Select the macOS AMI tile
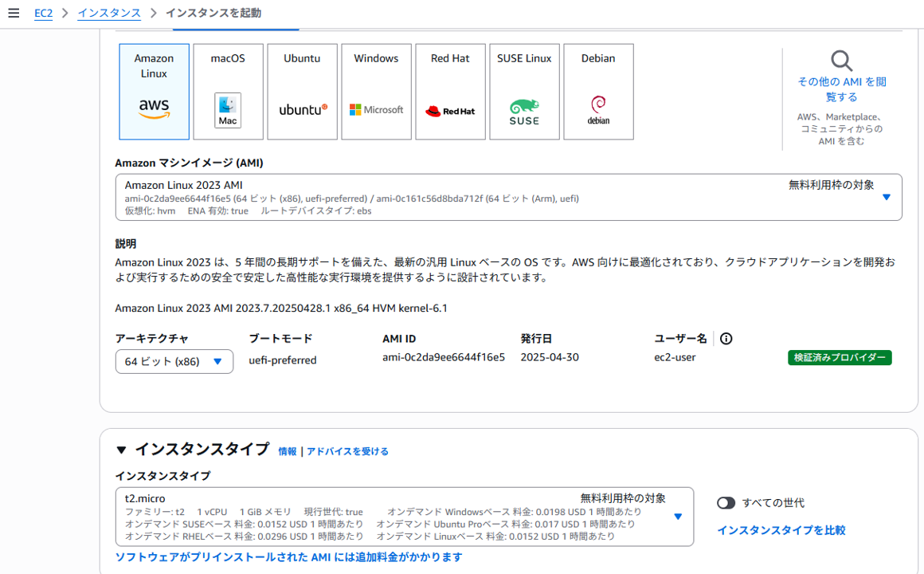 (228, 92)
